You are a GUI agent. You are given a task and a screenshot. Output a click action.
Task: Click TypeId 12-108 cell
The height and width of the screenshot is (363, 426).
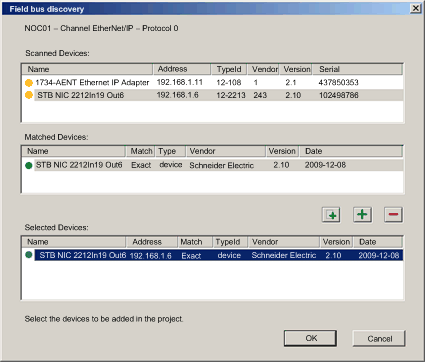click(x=229, y=82)
